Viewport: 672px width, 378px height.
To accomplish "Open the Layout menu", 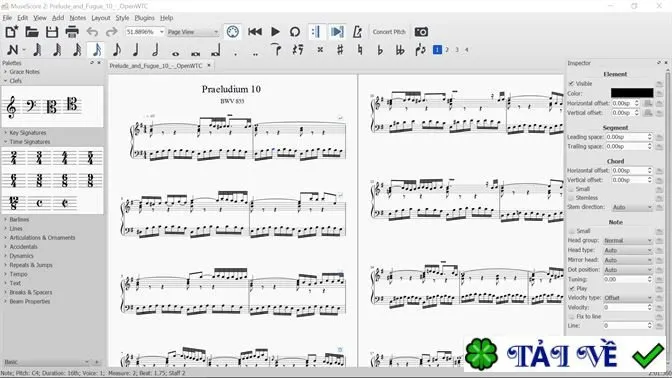I will tap(101, 18).
